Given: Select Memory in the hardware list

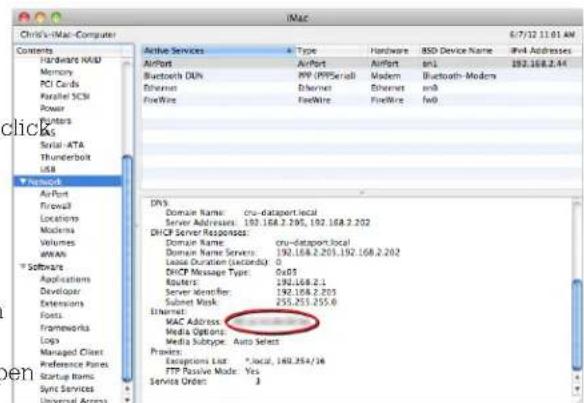Looking at the screenshot, I should click(x=56, y=72).
